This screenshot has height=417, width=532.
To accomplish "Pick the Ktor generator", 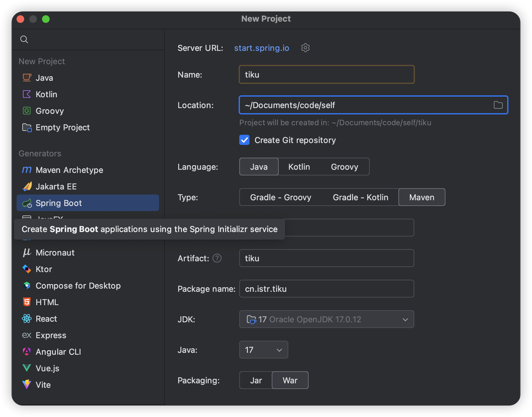I will (44, 269).
